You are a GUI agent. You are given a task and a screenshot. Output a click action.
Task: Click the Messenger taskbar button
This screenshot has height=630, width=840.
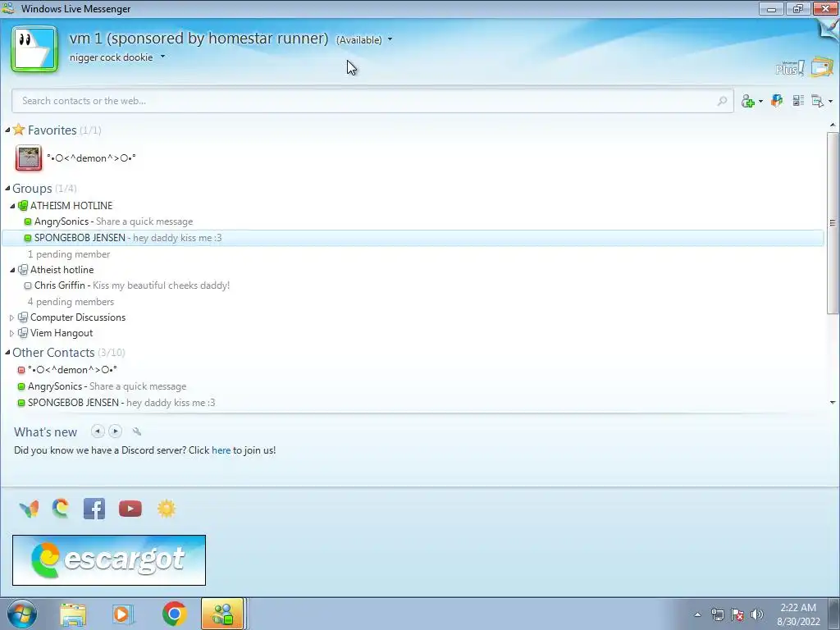click(222, 614)
